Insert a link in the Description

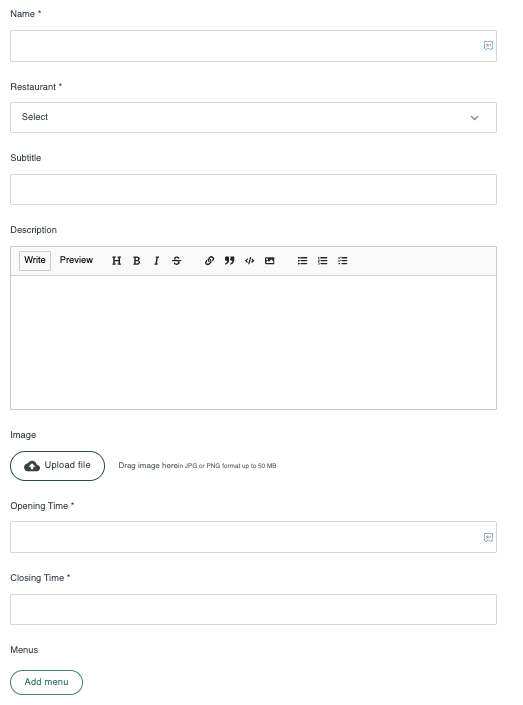pos(209,261)
